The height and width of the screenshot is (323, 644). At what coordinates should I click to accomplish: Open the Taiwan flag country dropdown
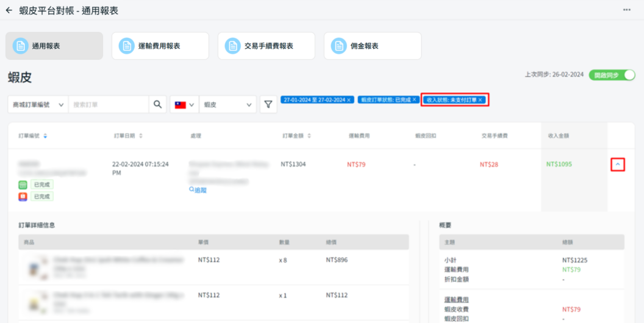point(184,104)
